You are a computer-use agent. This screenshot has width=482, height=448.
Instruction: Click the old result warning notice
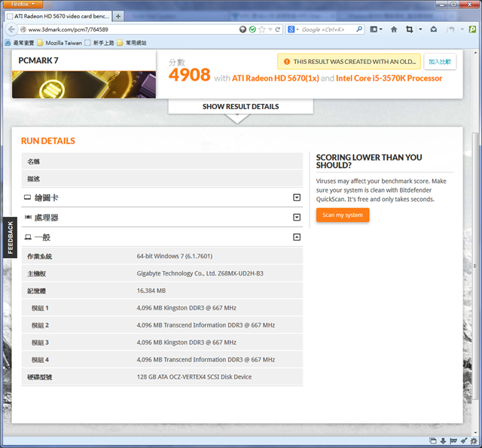(349, 62)
